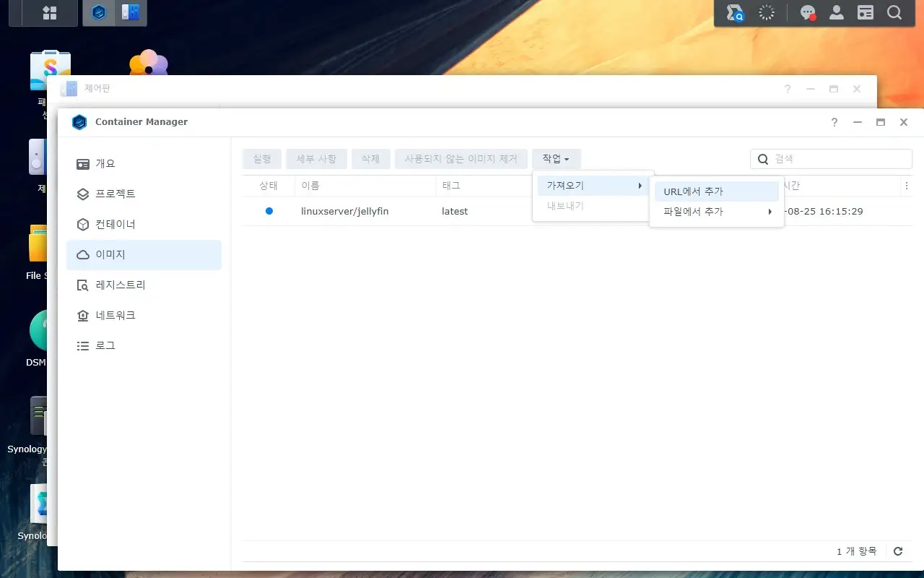Expand 파일에서 추가 submenu
The height and width of the screenshot is (578, 924).
tap(716, 212)
